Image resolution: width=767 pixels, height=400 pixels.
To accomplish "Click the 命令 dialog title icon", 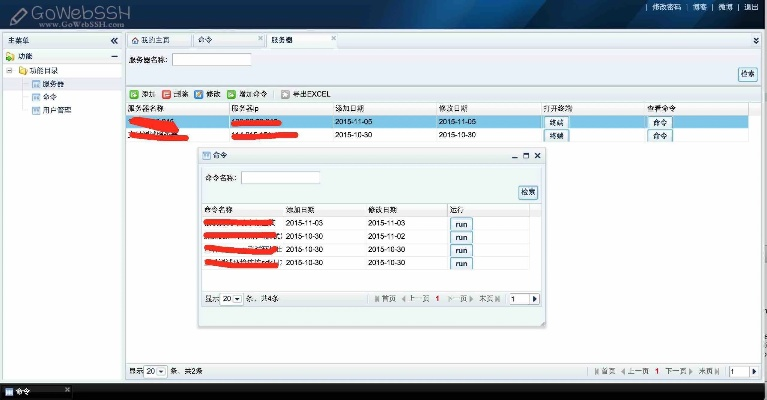I will tap(206, 156).
